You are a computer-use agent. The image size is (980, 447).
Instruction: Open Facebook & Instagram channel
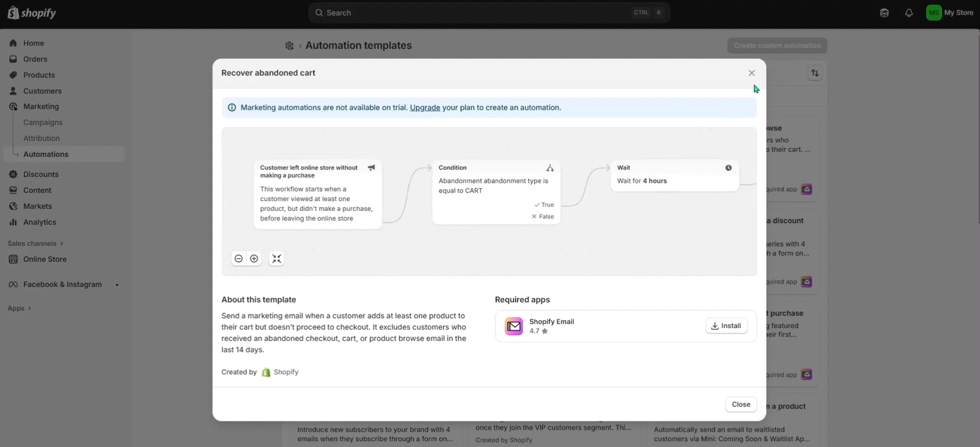point(64,285)
